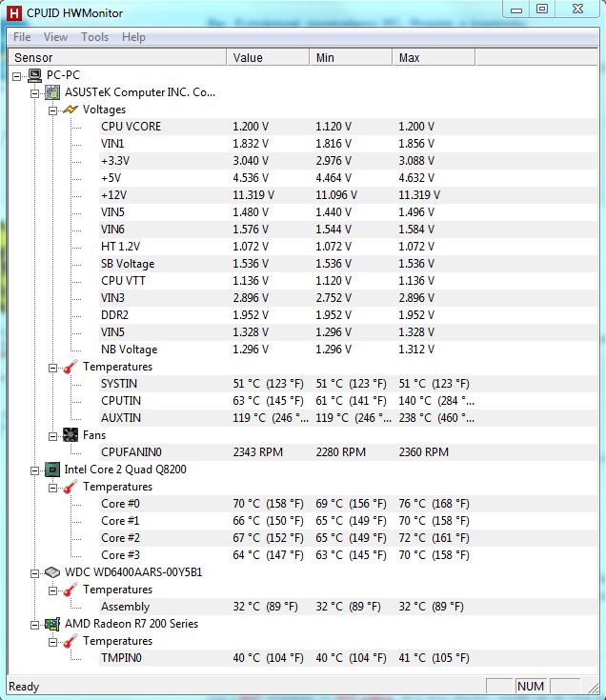
Task: Select the CPU VTT row
Action: (x=349, y=281)
